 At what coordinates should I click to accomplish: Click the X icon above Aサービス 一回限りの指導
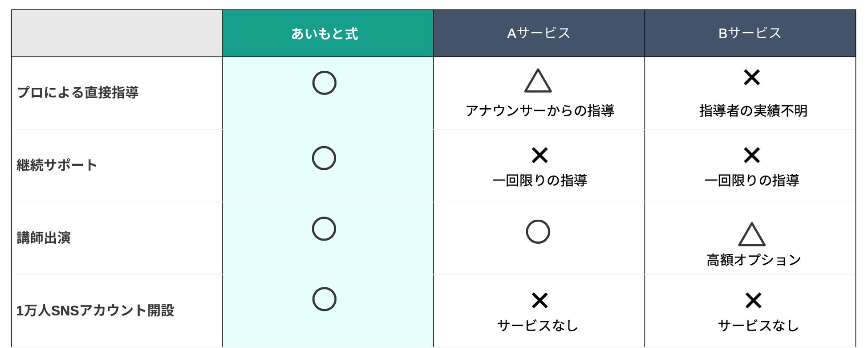coord(540,156)
